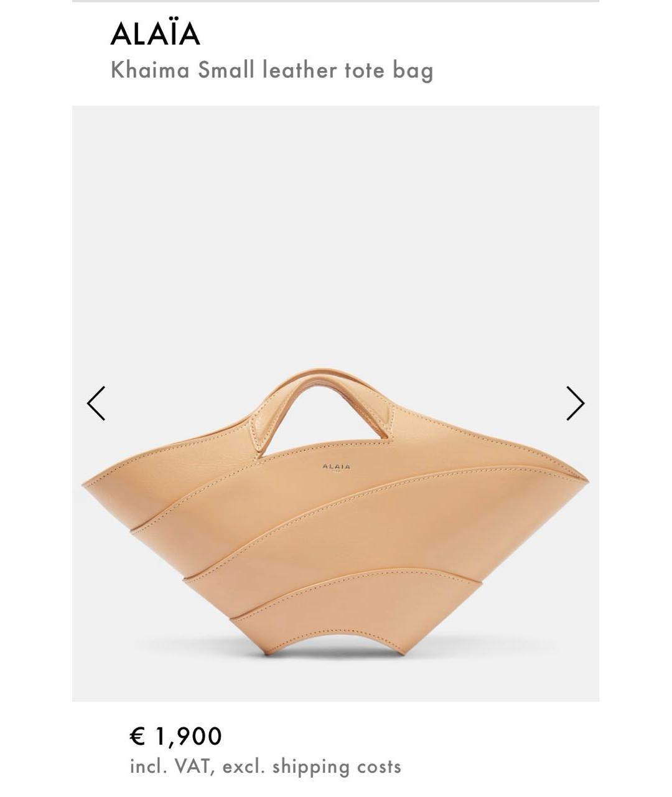The image size is (672, 797).
Task: Open the ALAÏA brand page heading
Action: click(x=156, y=33)
